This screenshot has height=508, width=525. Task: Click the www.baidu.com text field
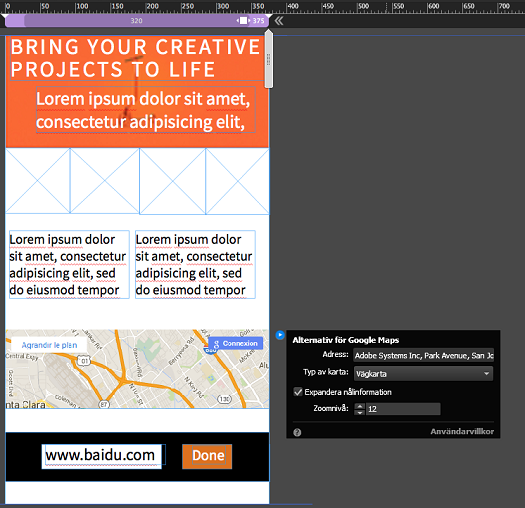point(101,456)
